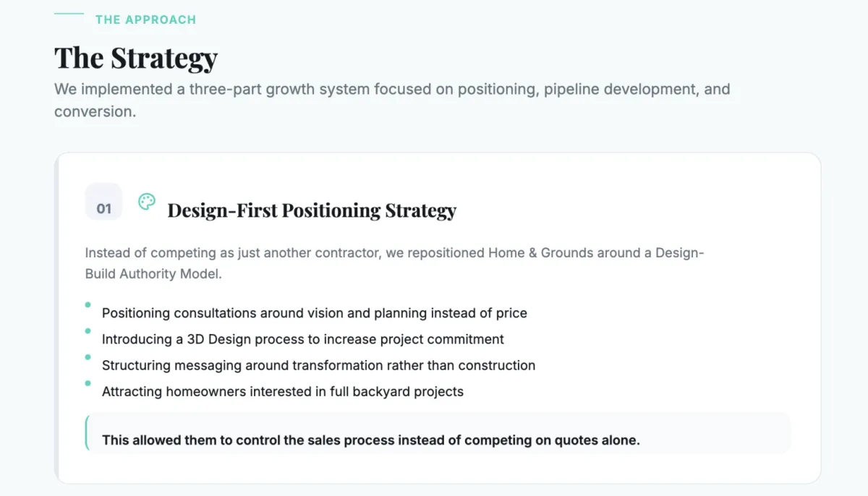This screenshot has height=496, width=868.
Task: Select the "THE APPROACH" section label
Action: pyautogui.click(x=145, y=20)
